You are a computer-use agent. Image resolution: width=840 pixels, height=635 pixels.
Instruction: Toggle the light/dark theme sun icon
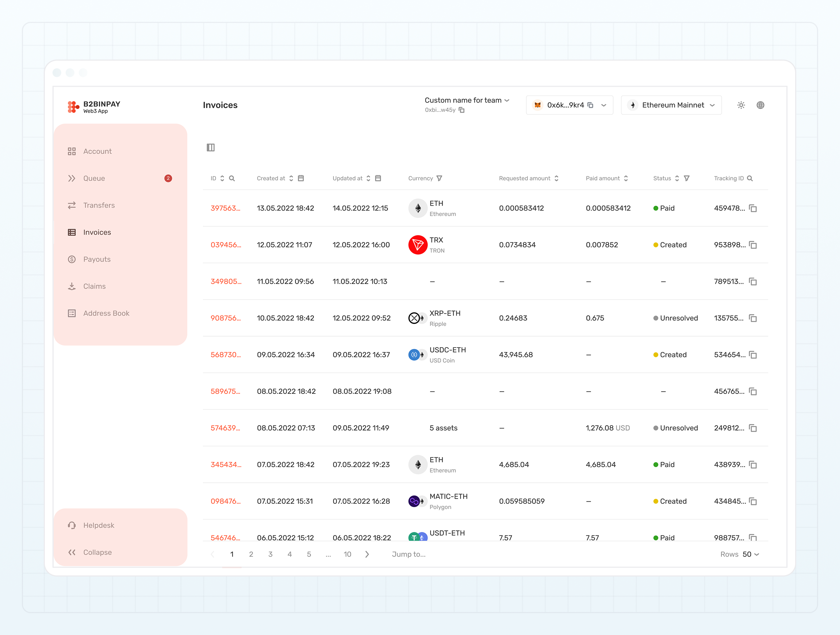[741, 105]
